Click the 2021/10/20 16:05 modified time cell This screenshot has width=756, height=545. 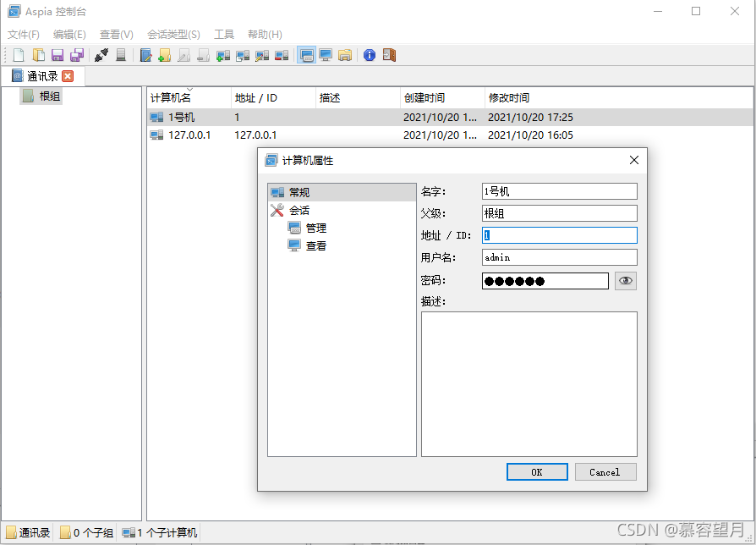[x=530, y=135]
